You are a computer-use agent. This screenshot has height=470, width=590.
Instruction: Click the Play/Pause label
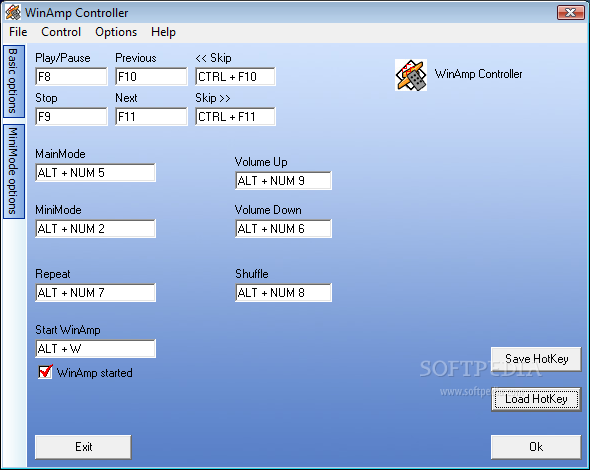(x=63, y=58)
